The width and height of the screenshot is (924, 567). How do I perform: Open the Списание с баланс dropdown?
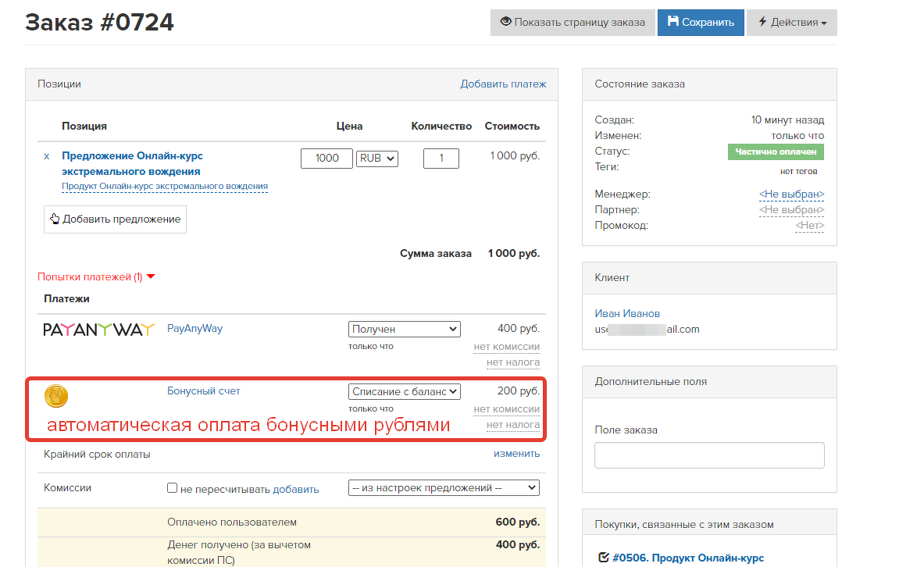tap(404, 391)
